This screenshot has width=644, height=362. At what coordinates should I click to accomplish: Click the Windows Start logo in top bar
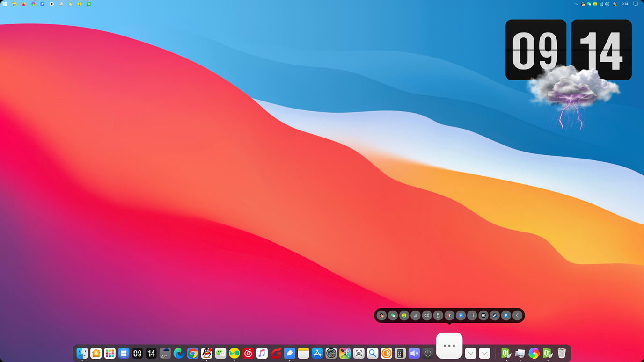click(5, 4)
